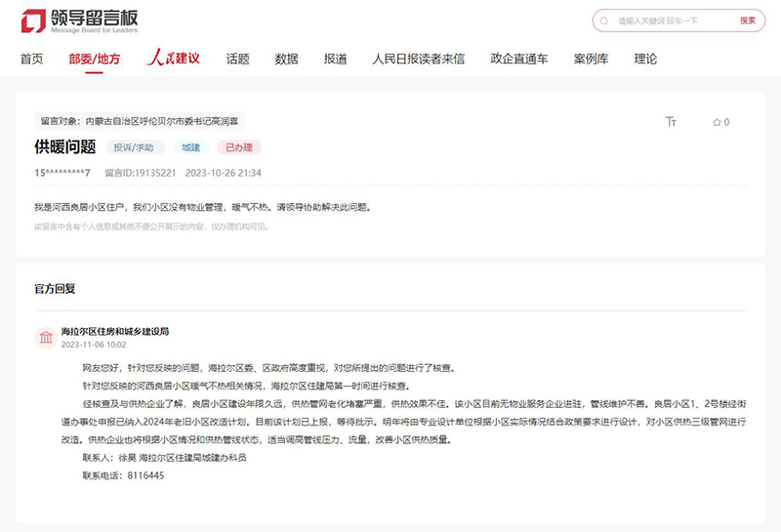Open the 案例库 section
Viewport: 781px width, 532px height.
tap(591, 60)
